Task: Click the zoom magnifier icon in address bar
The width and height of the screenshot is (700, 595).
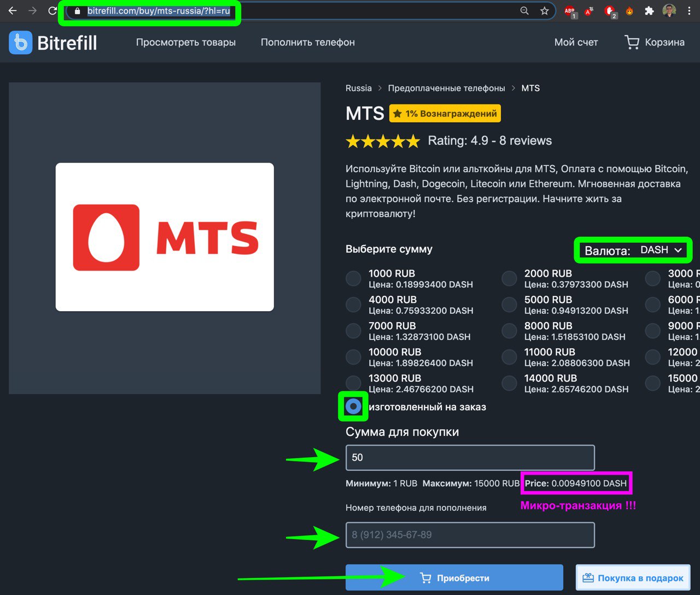Action: 524,11
